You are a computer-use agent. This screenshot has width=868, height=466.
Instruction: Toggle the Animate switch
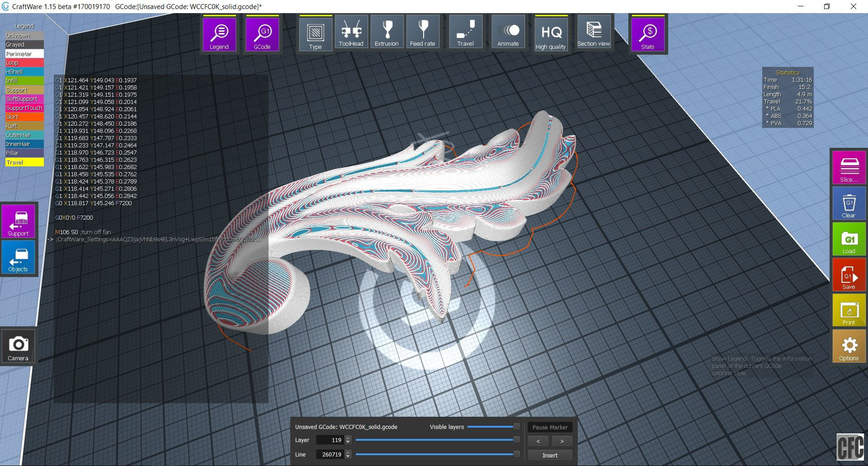pos(508,32)
